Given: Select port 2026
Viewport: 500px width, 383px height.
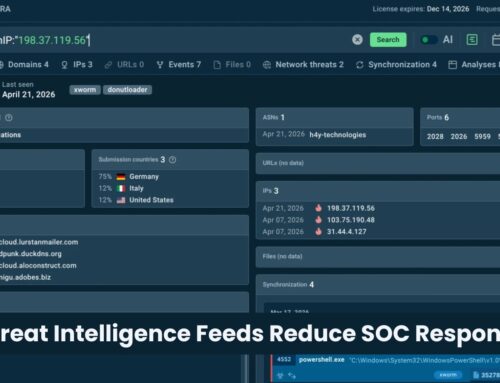Looking at the screenshot, I should tap(459, 137).
